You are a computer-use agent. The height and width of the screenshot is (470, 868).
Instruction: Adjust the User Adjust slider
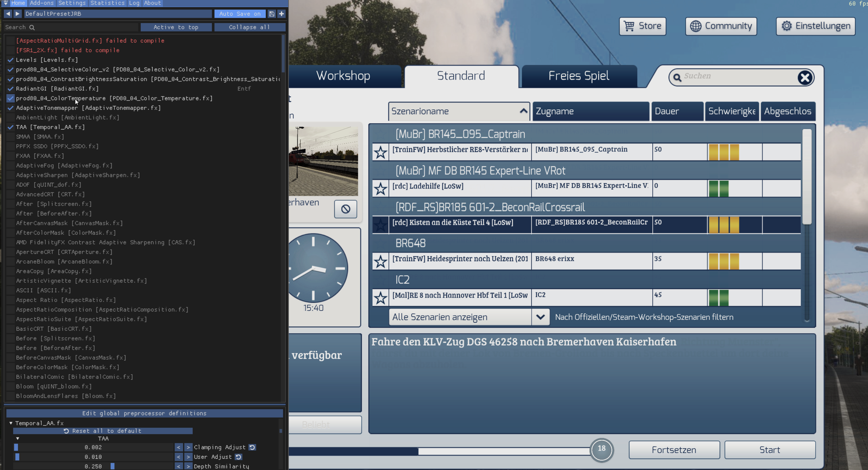coord(93,457)
